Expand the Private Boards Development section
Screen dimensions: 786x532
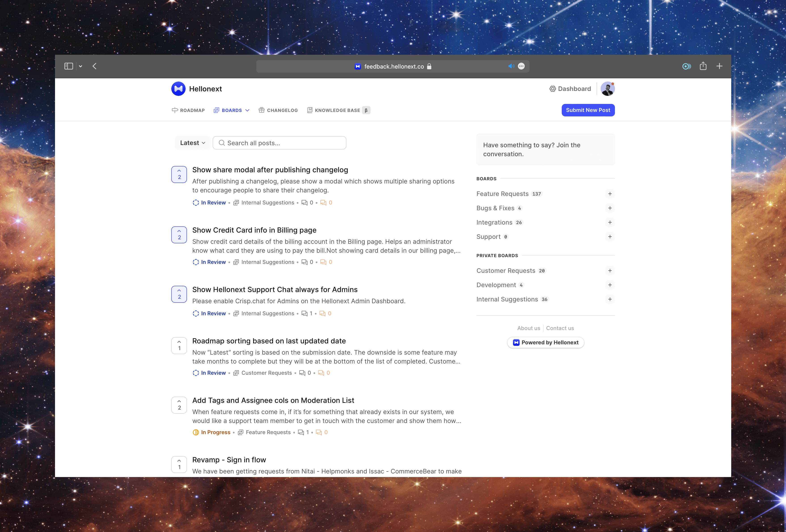pyautogui.click(x=610, y=284)
